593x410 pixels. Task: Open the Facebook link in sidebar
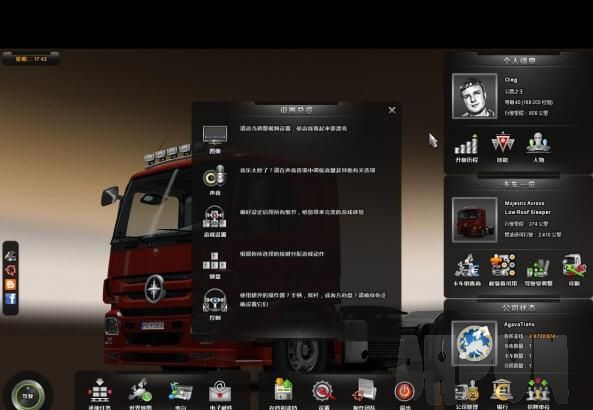11,299
